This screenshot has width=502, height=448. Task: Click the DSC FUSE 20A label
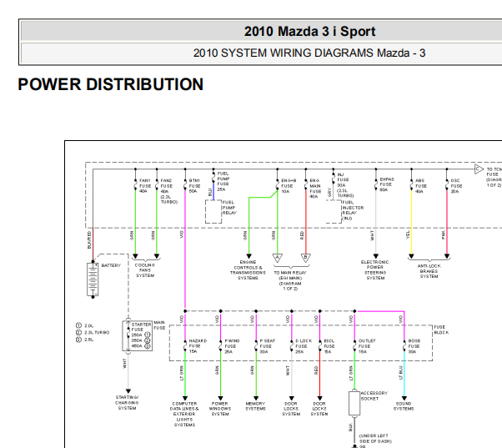[456, 186]
